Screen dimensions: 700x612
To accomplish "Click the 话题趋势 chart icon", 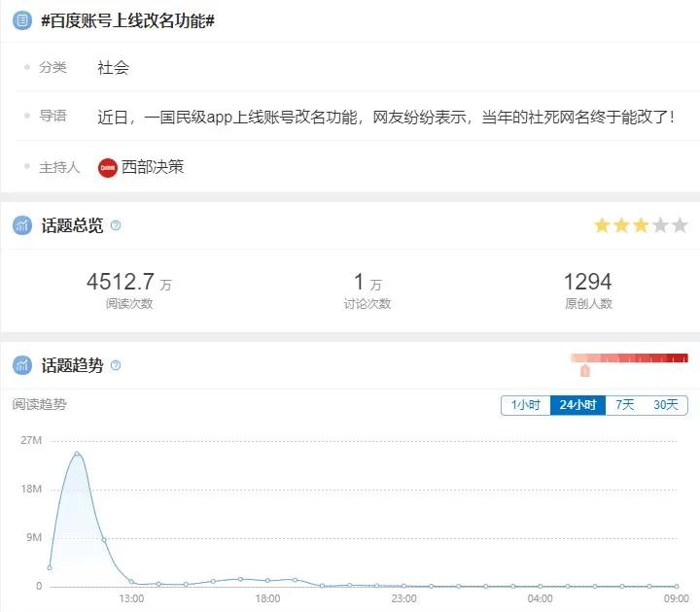I will [x=22, y=365].
